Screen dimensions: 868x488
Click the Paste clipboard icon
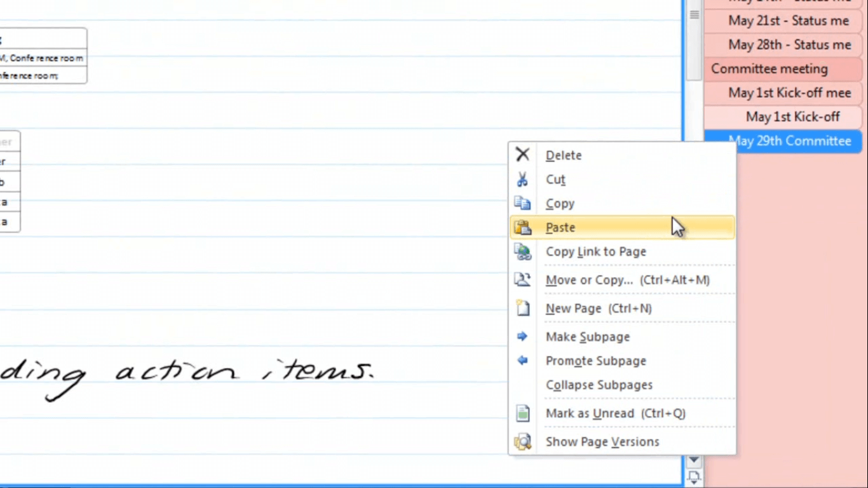coord(522,227)
